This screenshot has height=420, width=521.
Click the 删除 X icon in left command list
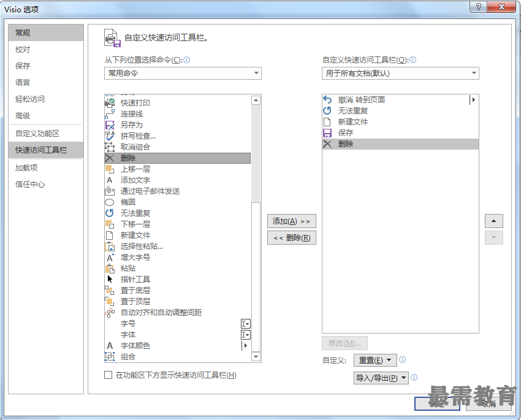click(x=110, y=158)
